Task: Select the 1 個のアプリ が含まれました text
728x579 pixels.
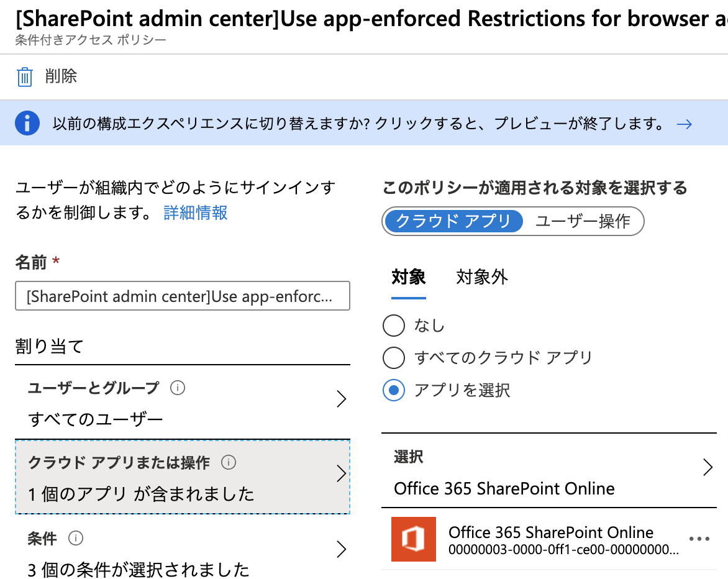Action: click(x=141, y=494)
